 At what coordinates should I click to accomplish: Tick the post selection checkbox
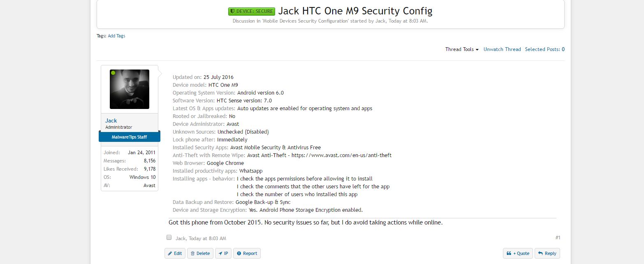pyautogui.click(x=169, y=237)
